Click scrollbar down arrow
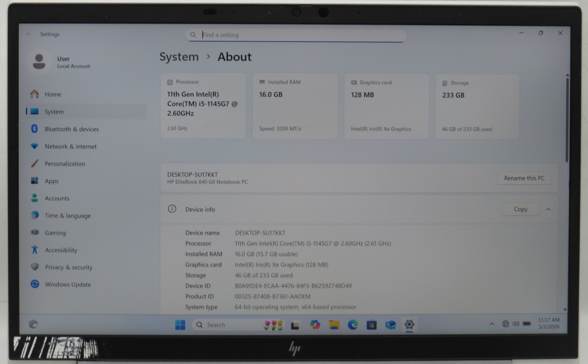 pyautogui.click(x=565, y=310)
